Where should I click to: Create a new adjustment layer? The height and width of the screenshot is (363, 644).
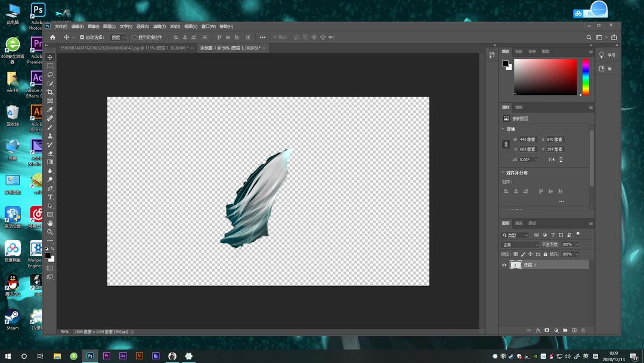pyautogui.click(x=556, y=330)
